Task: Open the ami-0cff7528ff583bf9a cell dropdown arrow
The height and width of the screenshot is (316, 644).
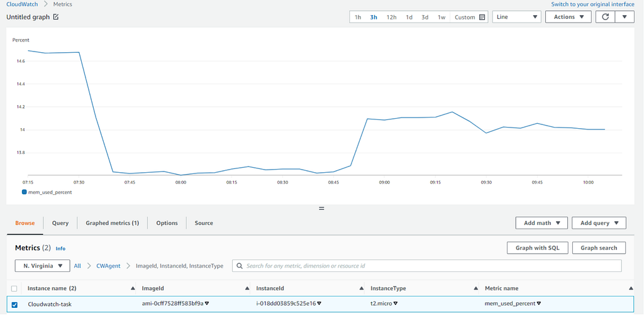Action: click(x=206, y=304)
